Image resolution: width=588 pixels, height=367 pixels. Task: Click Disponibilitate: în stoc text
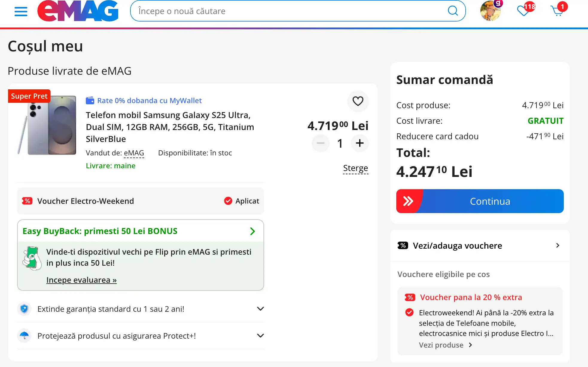pos(195,153)
